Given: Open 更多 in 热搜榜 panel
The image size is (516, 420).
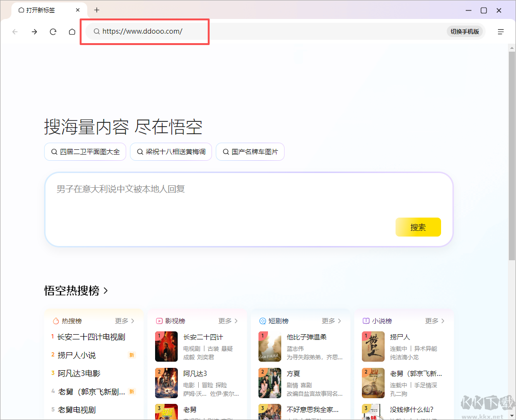Looking at the screenshot, I should pos(125,321).
